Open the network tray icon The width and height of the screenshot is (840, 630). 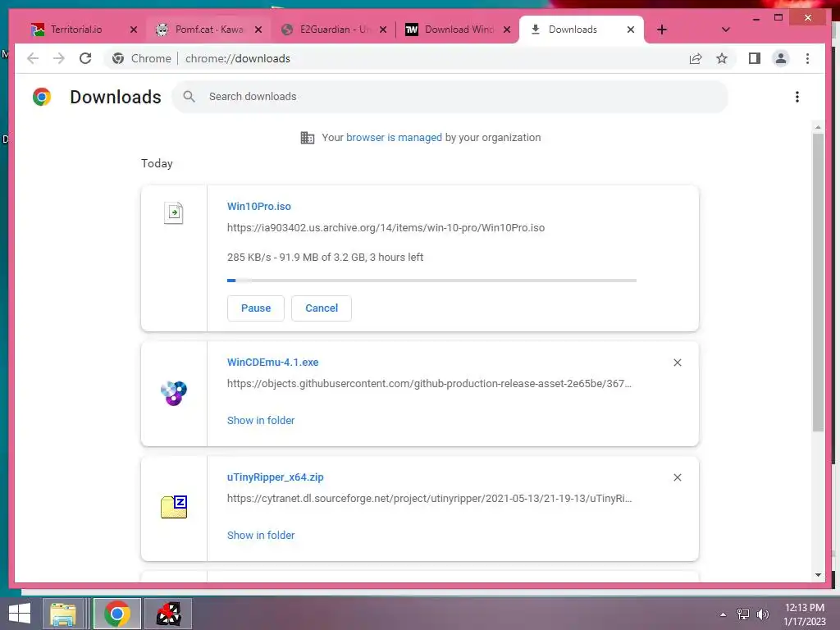pos(743,614)
